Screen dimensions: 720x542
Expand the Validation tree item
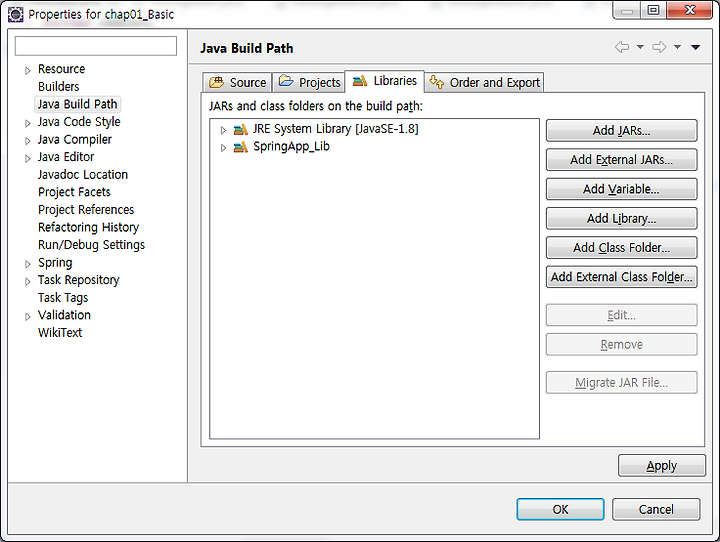click(x=28, y=316)
